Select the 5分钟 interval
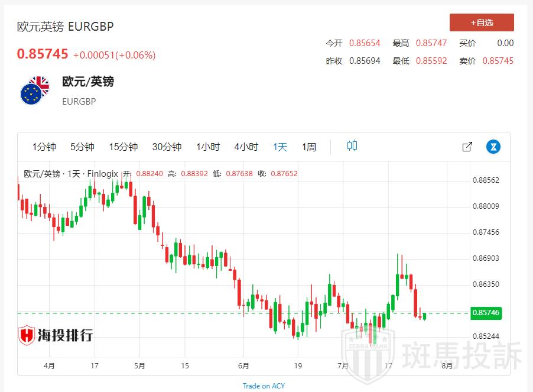Image resolution: width=533 pixels, height=392 pixels. 82,147
